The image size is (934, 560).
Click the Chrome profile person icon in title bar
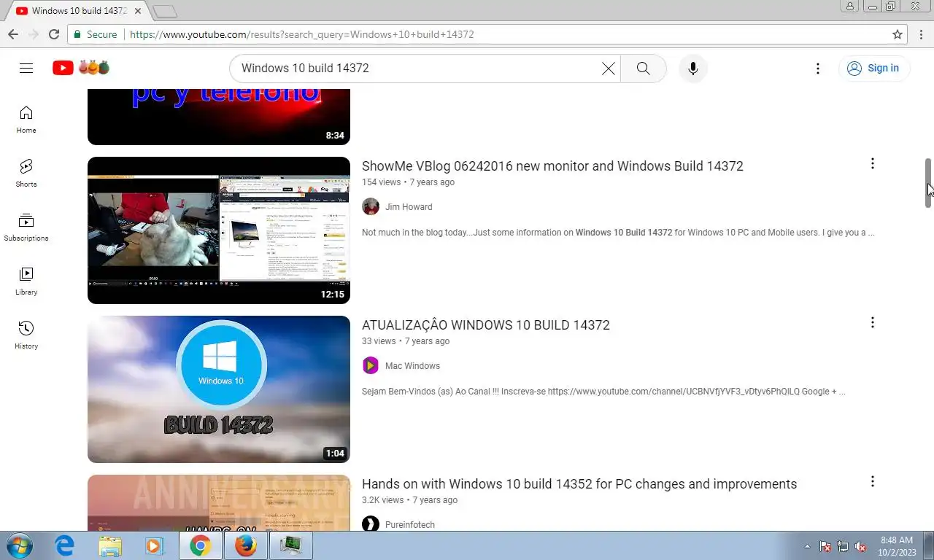850,7
